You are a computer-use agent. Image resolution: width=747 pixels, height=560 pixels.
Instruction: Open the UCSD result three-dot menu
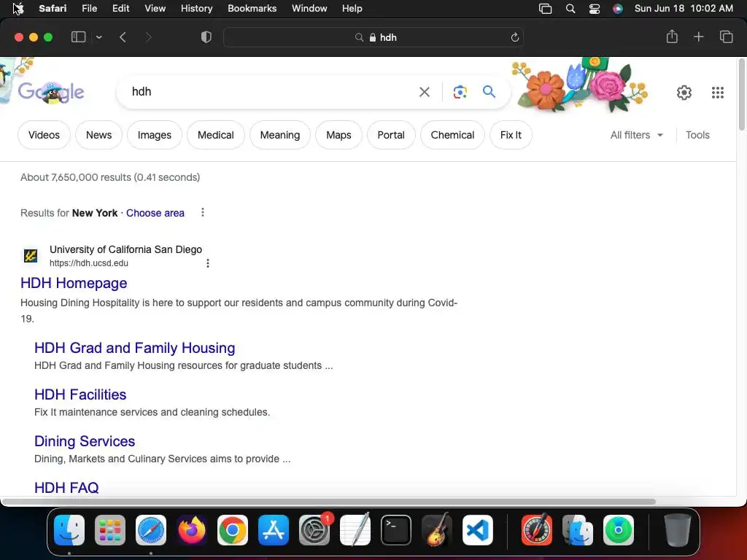[208, 262]
